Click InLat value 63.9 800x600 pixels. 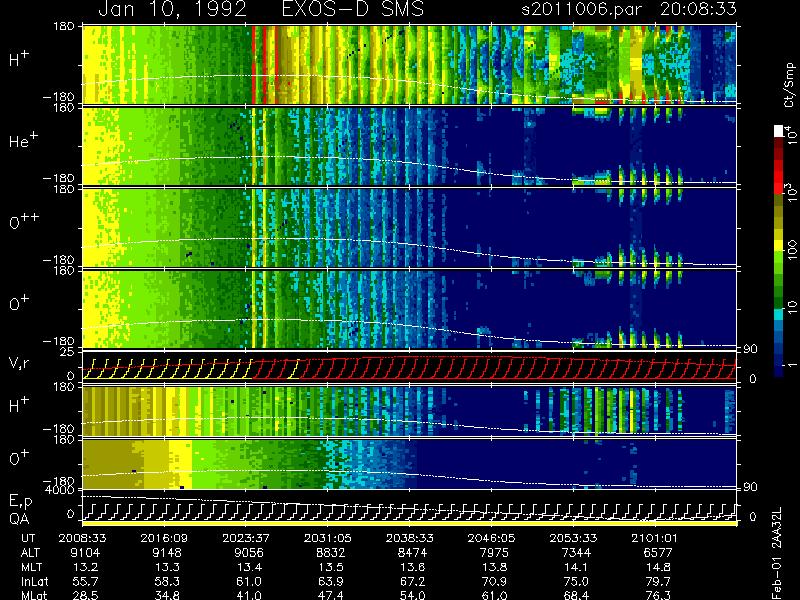pyautogui.click(x=330, y=581)
